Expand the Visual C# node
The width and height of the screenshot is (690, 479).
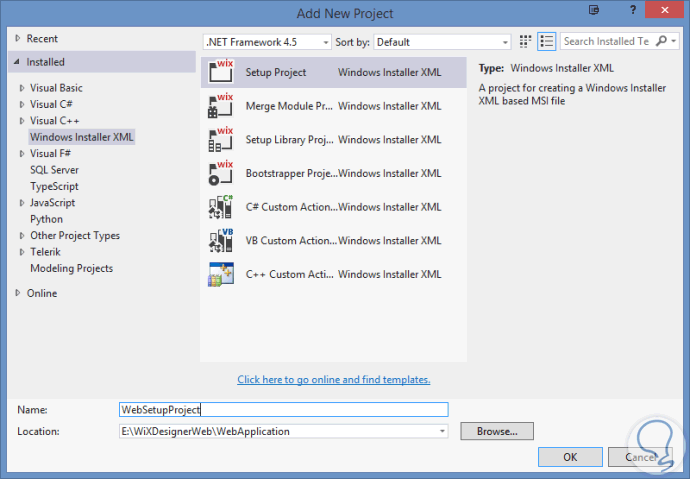click(x=22, y=104)
